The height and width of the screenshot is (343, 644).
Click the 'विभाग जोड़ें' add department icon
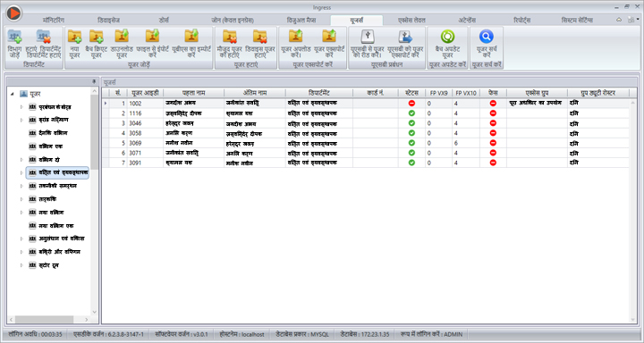15,37
